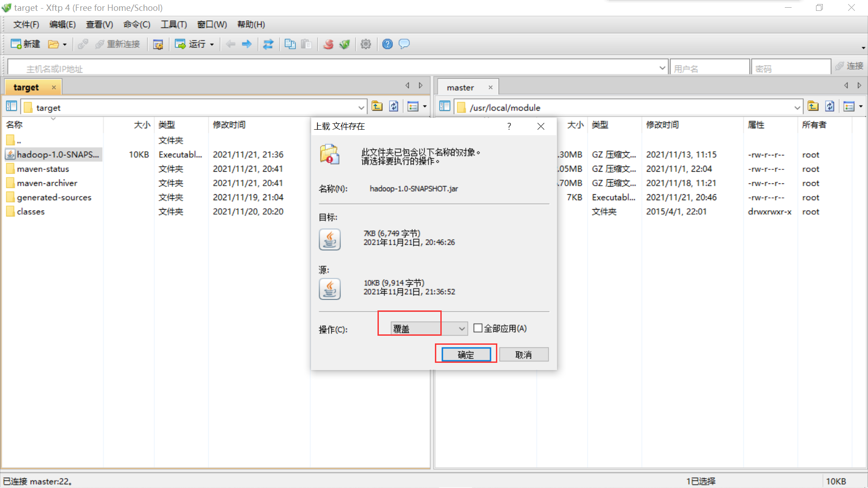Toggle folder tree in local pane
The width and height of the screenshot is (868, 488).
12,107
